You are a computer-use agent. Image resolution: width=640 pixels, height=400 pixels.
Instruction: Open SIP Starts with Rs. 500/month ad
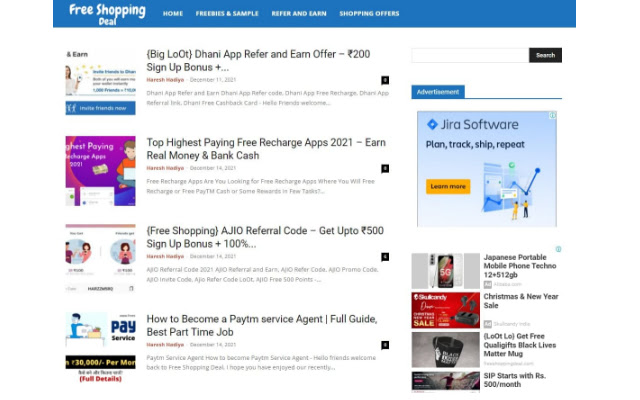pos(514,380)
